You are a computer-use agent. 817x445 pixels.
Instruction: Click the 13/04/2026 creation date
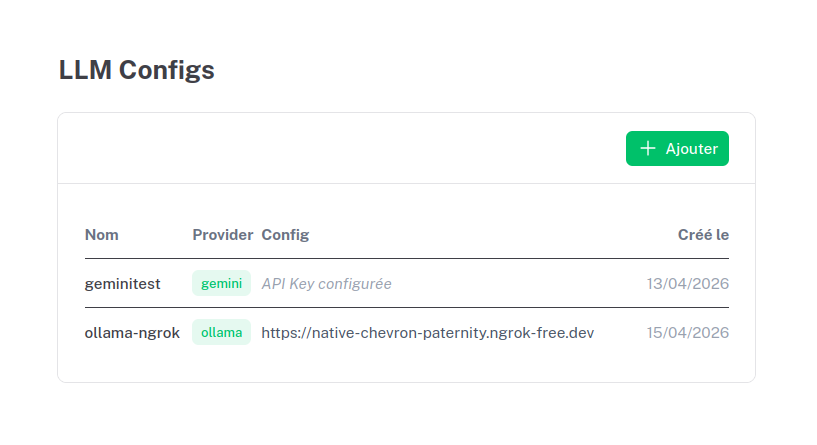(688, 283)
